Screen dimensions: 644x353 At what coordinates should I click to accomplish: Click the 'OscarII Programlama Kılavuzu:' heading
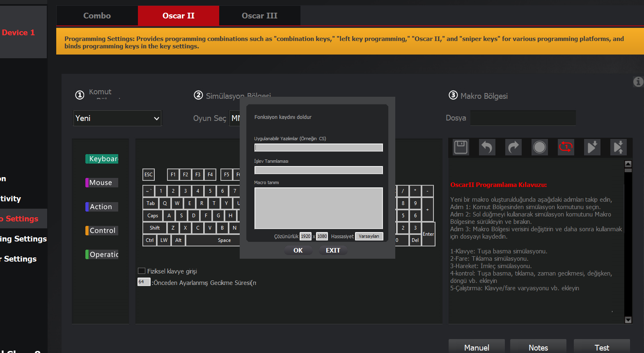tap(499, 185)
